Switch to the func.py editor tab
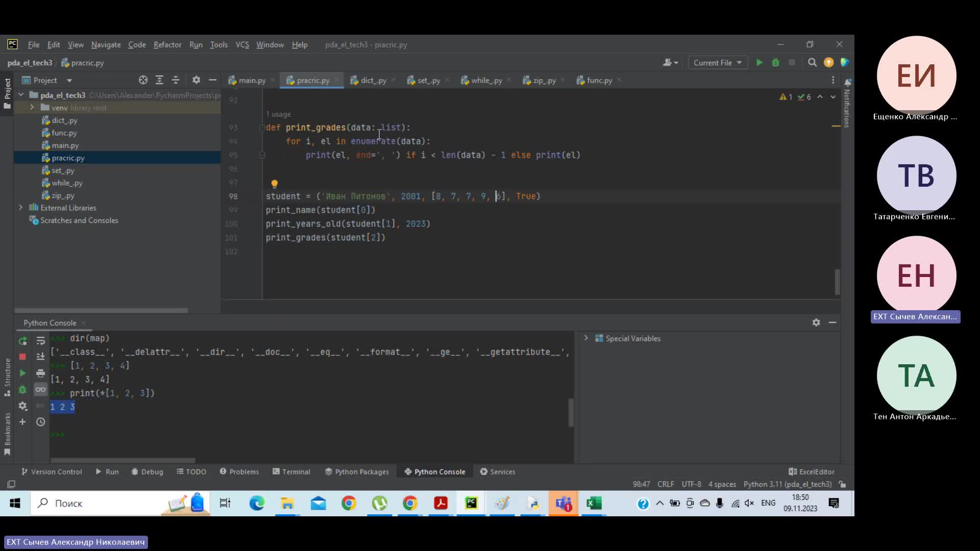 pos(599,81)
